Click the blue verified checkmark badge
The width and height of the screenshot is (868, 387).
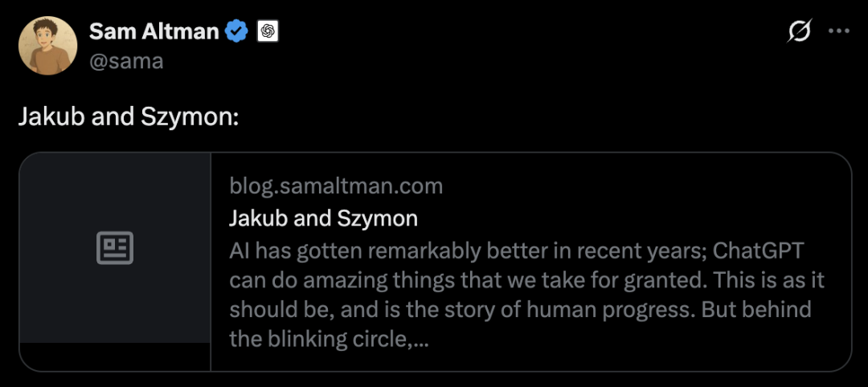(x=236, y=32)
